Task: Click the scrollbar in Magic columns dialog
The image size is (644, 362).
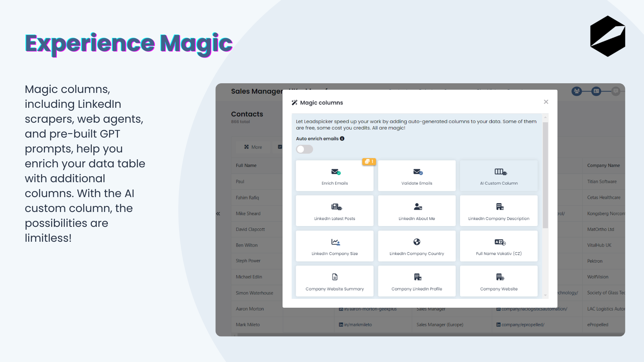Action: (545, 175)
